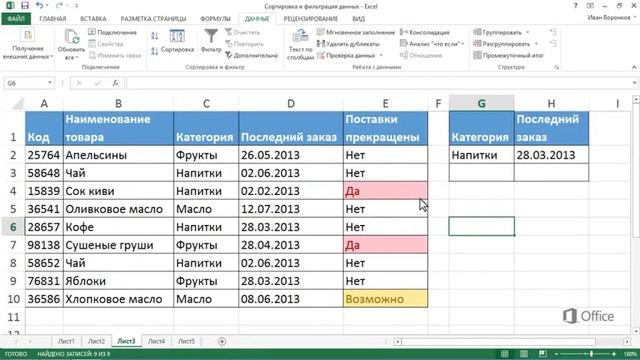Open sheet tab Лист1

(66, 341)
